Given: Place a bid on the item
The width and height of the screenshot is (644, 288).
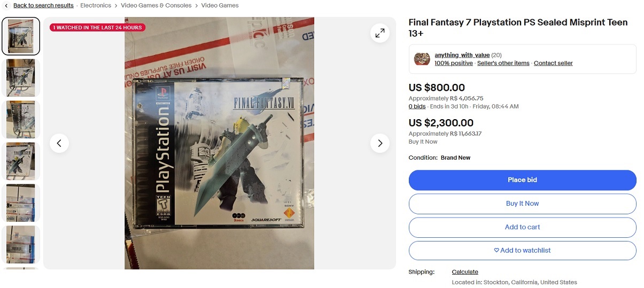Looking at the screenshot, I should 522,180.
